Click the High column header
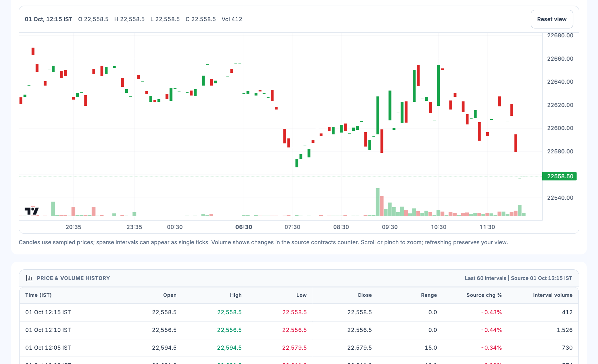The width and height of the screenshot is (598, 364). [236, 295]
